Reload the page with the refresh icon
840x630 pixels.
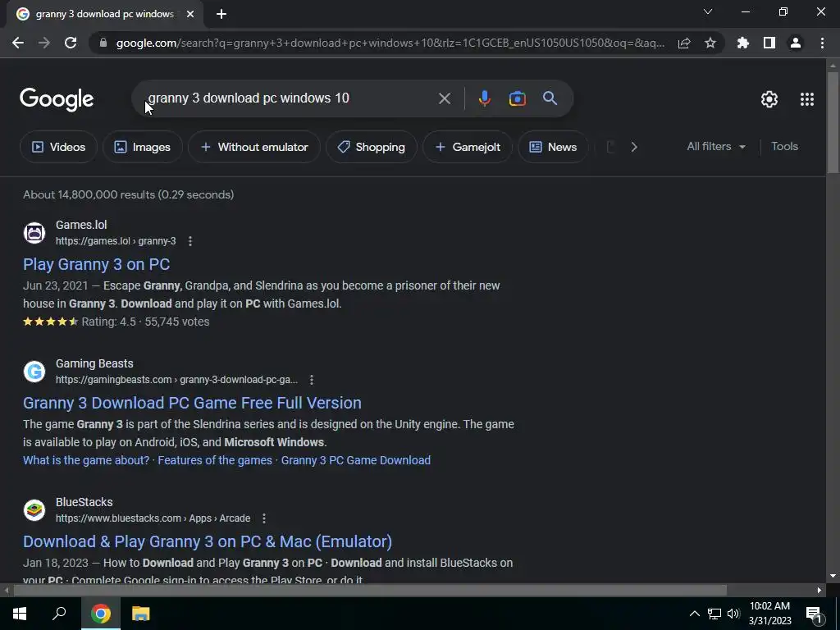(71, 43)
